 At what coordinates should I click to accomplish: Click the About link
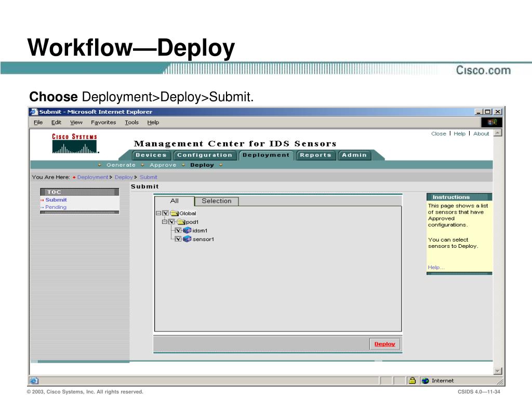coord(481,134)
